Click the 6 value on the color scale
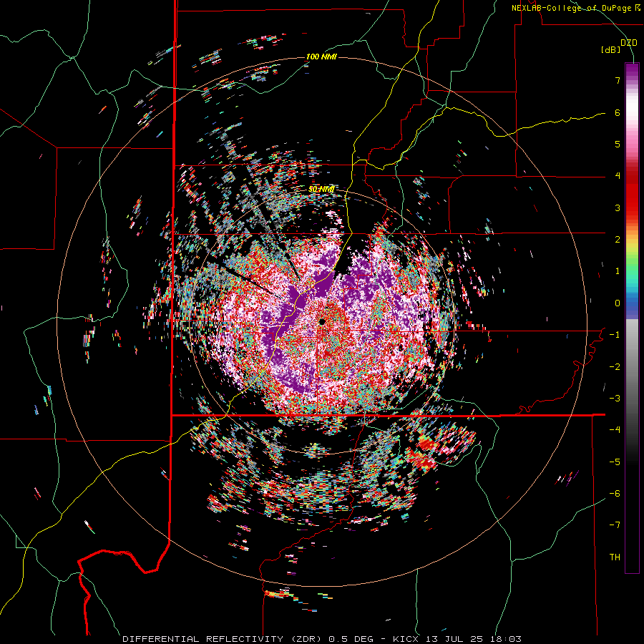This screenshot has height=644, width=644. click(618, 112)
